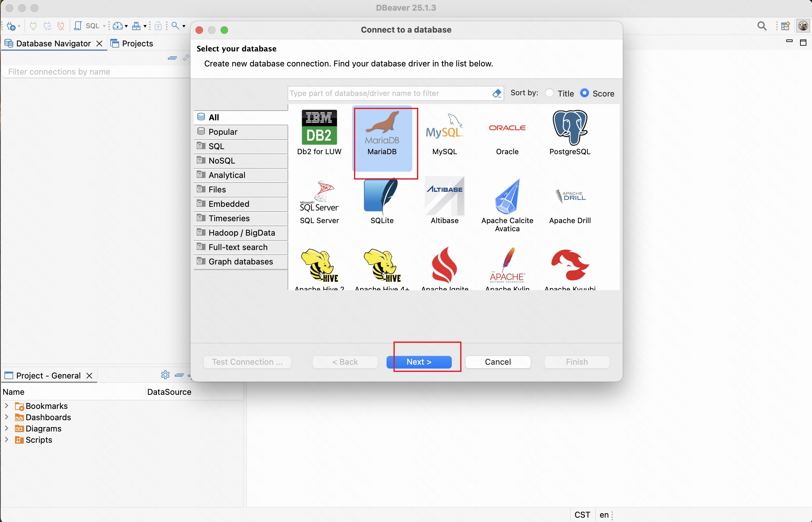
Task: Select the SQL Server driver tile
Action: pyautogui.click(x=319, y=202)
